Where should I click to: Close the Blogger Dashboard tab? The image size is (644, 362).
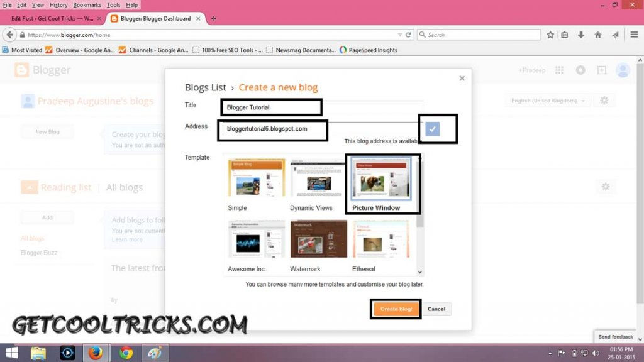(198, 18)
